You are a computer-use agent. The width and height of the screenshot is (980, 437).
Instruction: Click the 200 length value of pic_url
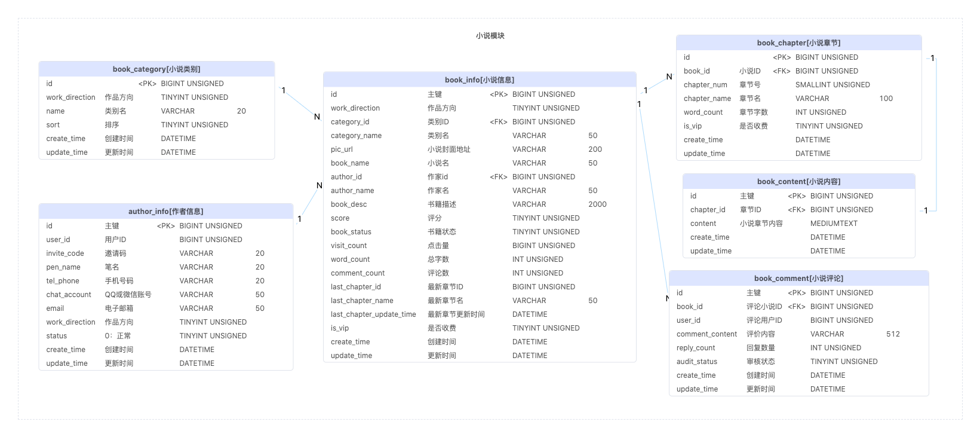(595, 149)
